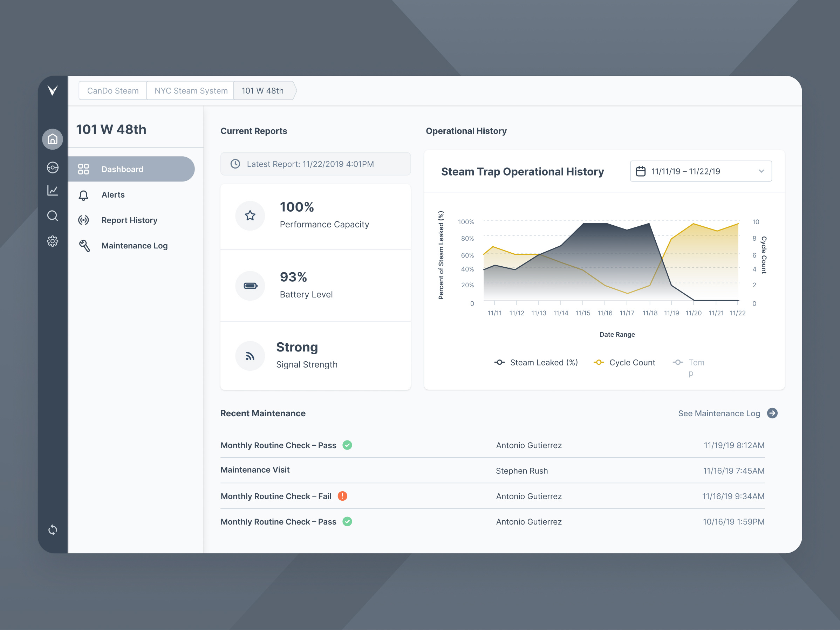Image resolution: width=840 pixels, height=630 pixels.
Task: Click the logo at top left
Action: tap(53, 90)
